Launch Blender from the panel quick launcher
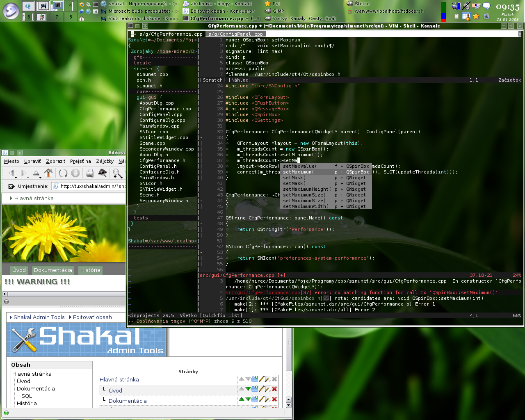Screen dimensions: 525x420 coord(82,5)
